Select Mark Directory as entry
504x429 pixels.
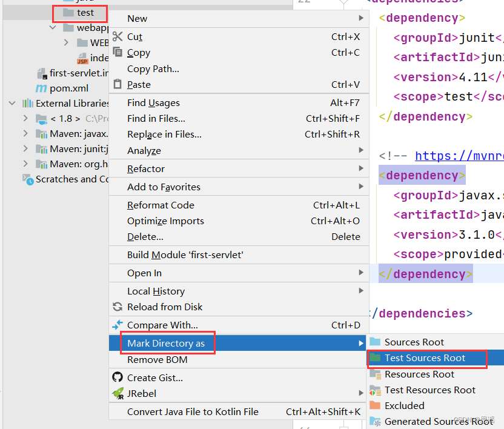coord(238,343)
